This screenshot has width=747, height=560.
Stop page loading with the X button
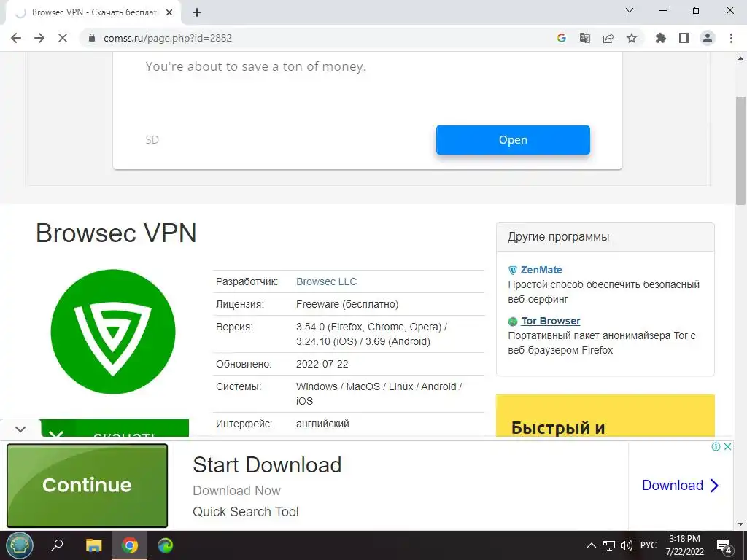pos(63,38)
